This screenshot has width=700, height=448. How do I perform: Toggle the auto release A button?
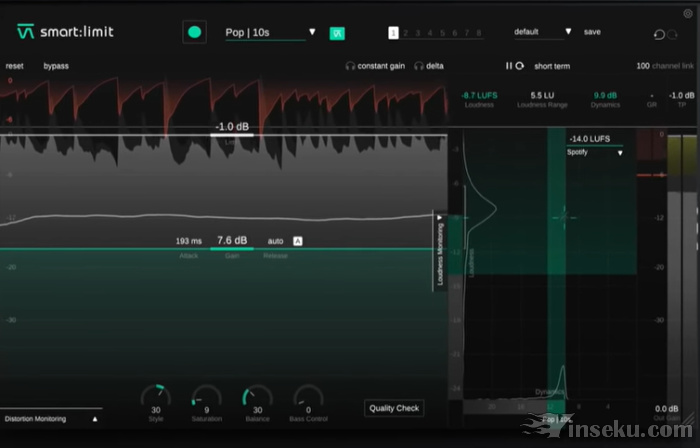(297, 241)
